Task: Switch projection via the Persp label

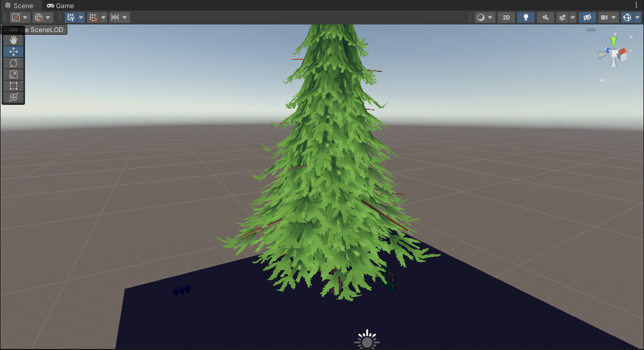Action: (615, 80)
